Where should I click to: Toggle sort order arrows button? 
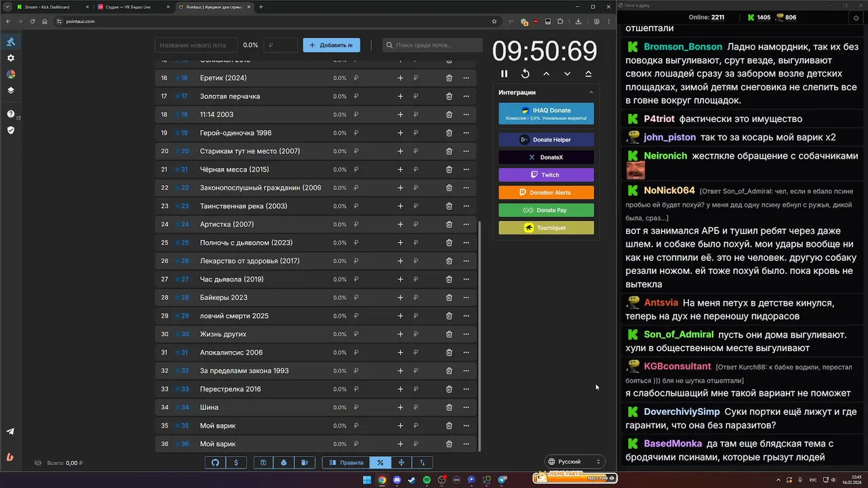tap(422, 462)
